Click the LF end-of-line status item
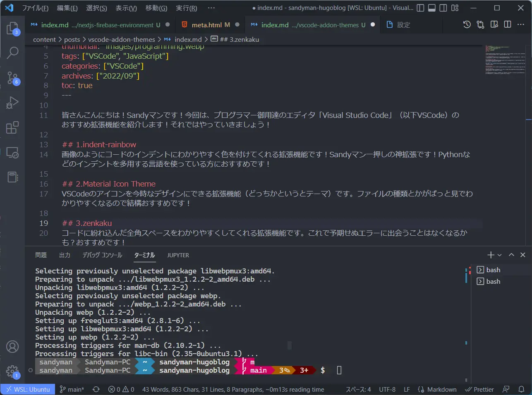The image size is (532, 395). coord(407,389)
